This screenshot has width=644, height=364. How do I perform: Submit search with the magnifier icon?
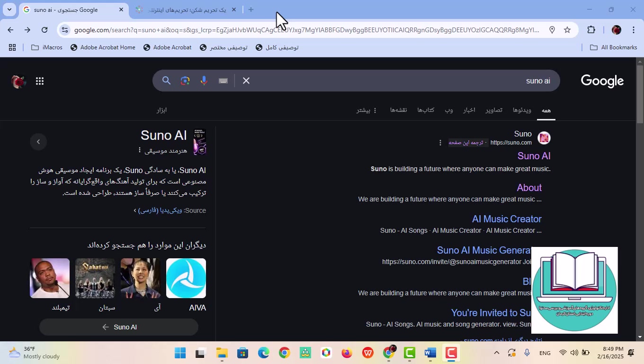pos(166,81)
